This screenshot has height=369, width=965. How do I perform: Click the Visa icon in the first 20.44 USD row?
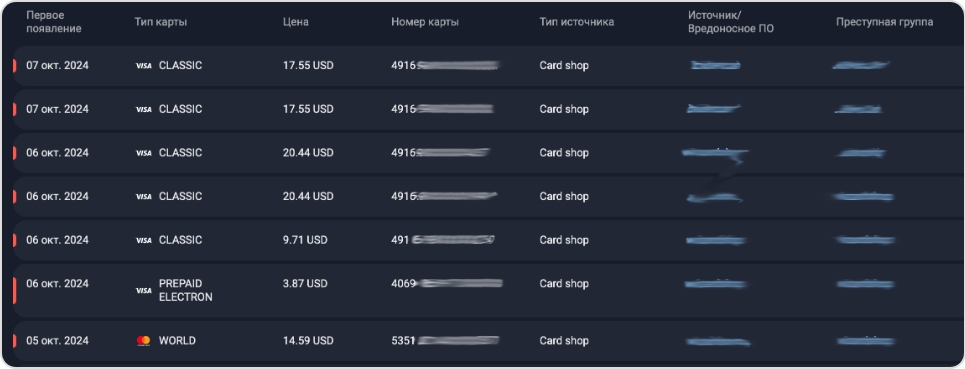143,153
